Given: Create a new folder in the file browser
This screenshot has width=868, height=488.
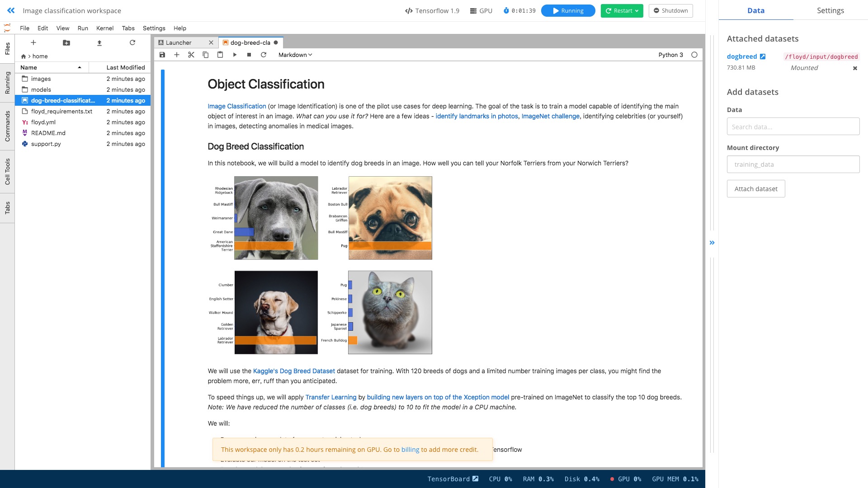Looking at the screenshot, I should tap(66, 42).
